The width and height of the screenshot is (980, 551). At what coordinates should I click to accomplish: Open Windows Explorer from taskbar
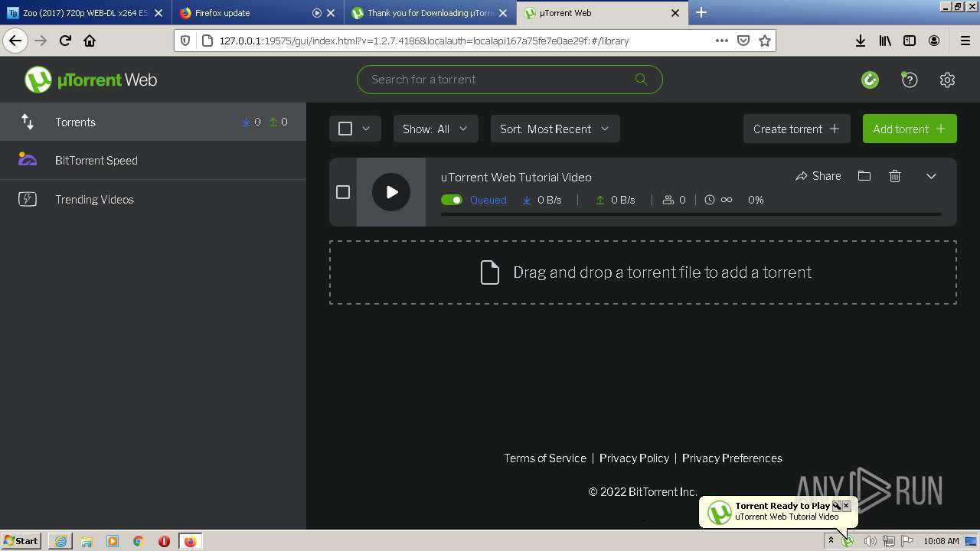tap(87, 541)
